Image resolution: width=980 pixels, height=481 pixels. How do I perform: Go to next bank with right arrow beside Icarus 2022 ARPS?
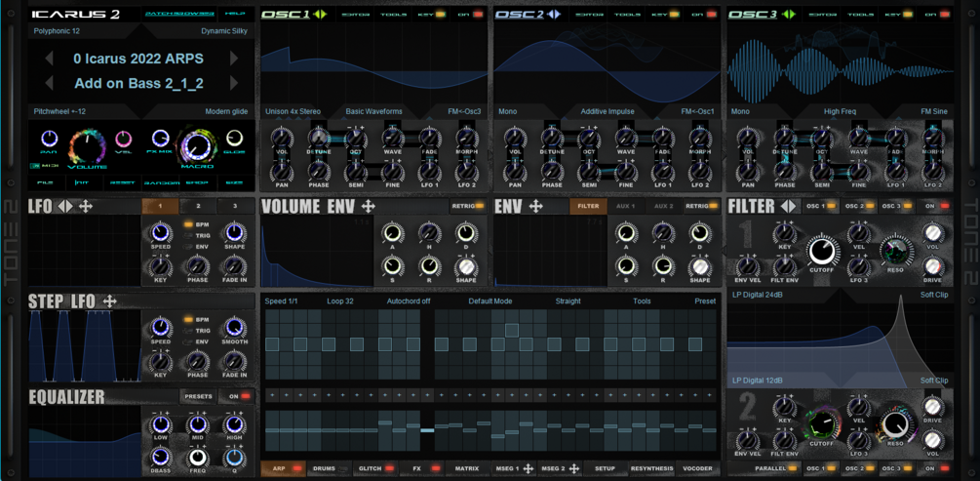coord(234,59)
